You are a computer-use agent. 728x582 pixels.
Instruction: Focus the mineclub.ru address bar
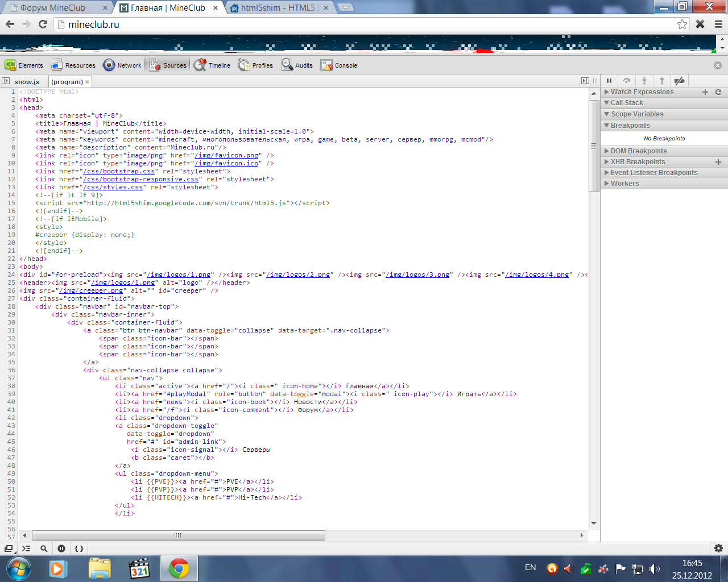[370, 24]
